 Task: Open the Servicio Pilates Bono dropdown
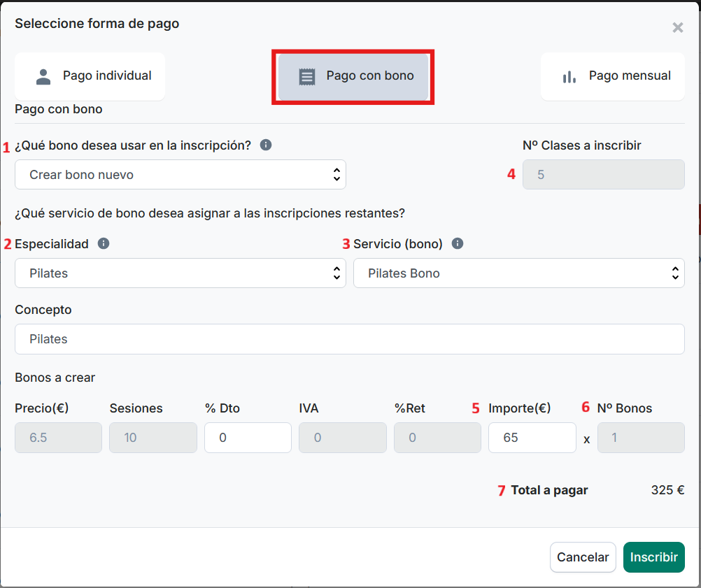[518, 273]
